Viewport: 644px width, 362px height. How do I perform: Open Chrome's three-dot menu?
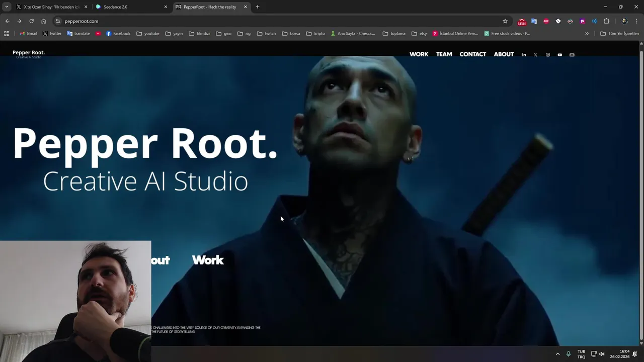(x=636, y=21)
